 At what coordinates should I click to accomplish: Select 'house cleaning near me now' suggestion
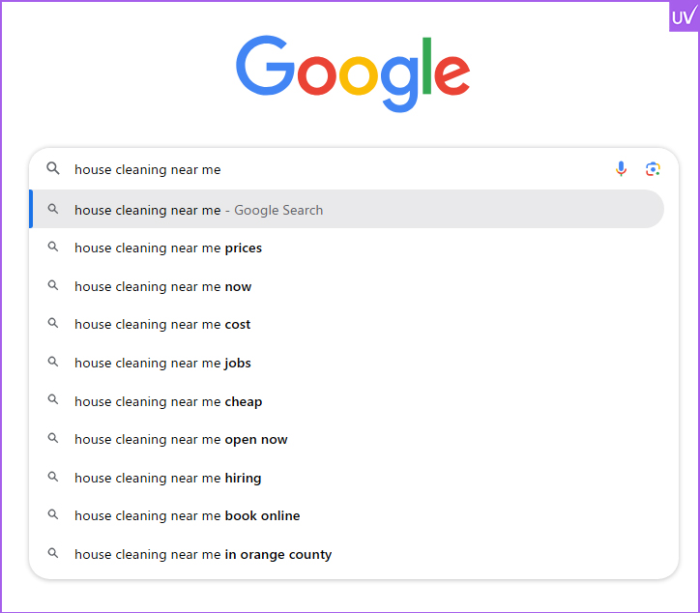pos(162,287)
